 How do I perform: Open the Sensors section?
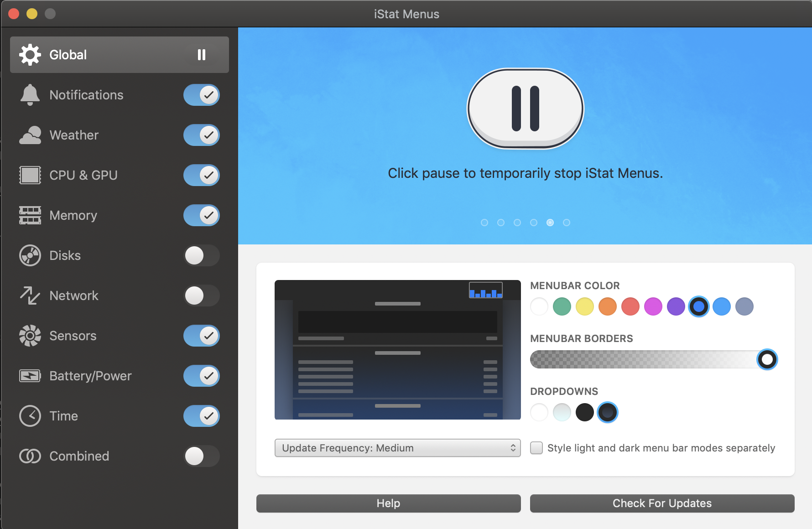pyautogui.click(x=73, y=336)
